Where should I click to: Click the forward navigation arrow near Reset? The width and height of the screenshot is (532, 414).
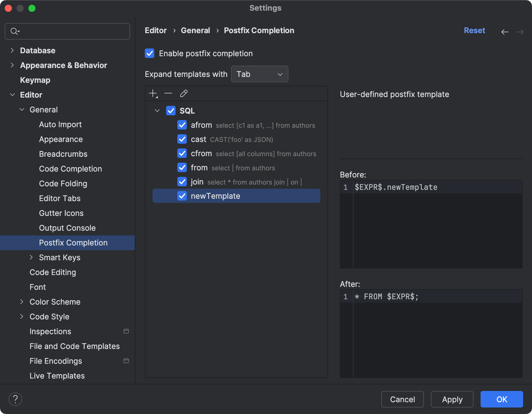521,32
